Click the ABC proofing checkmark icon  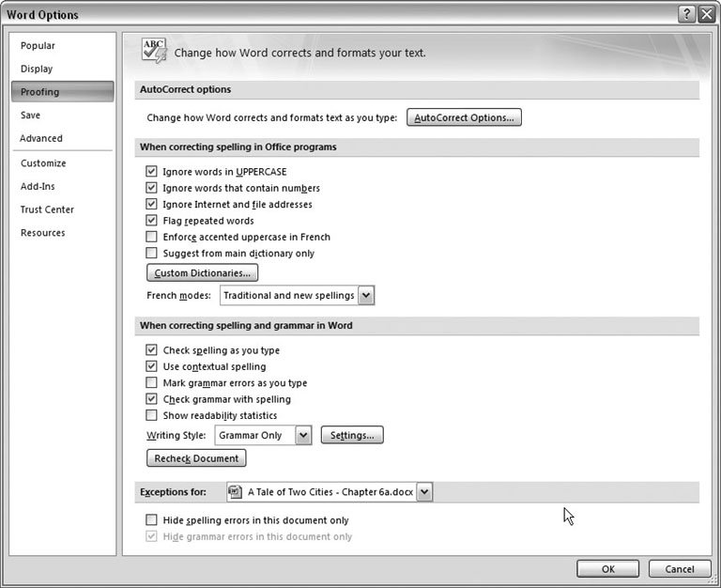click(x=154, y=51)
